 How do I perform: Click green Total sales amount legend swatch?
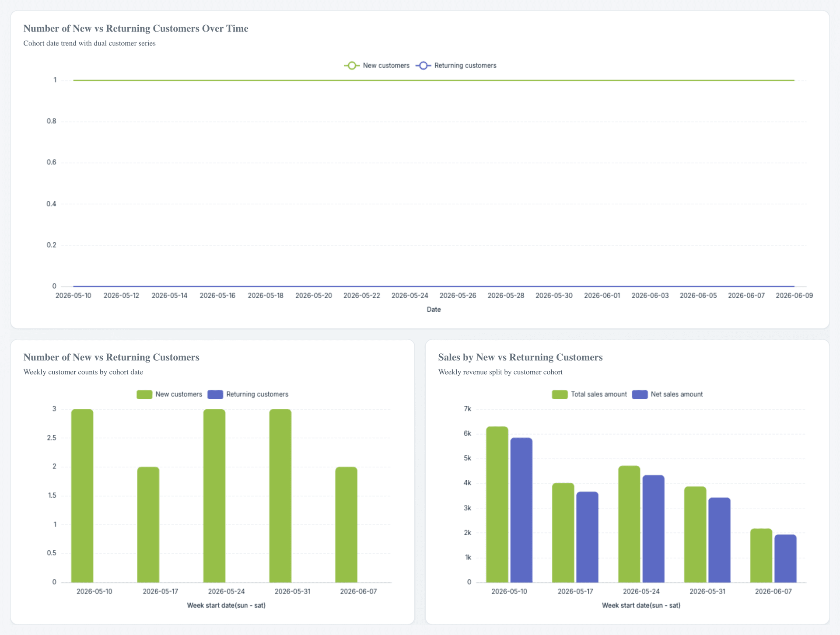tap(560, 394)
